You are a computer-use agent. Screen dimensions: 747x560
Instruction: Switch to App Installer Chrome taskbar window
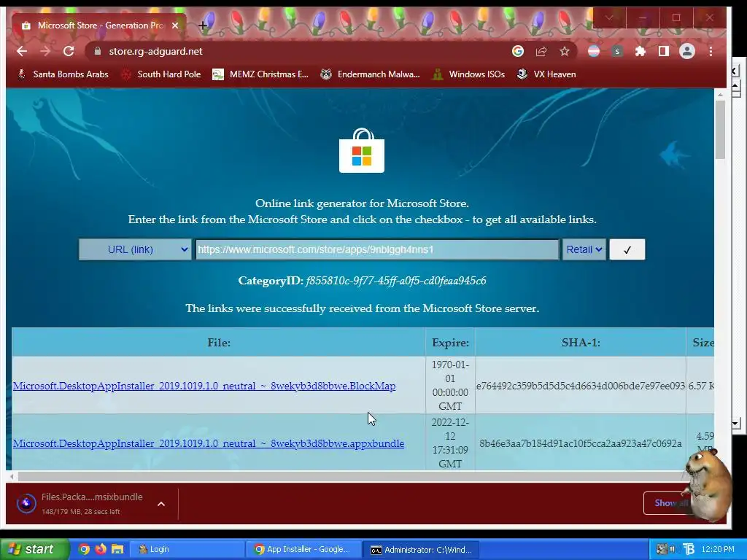[x=303, y=549]
